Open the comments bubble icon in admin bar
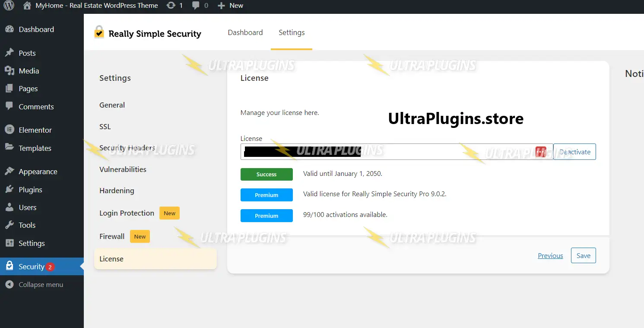Image resolution: width=644 pixels, height=328 pixels. click(x=196, y=6)
